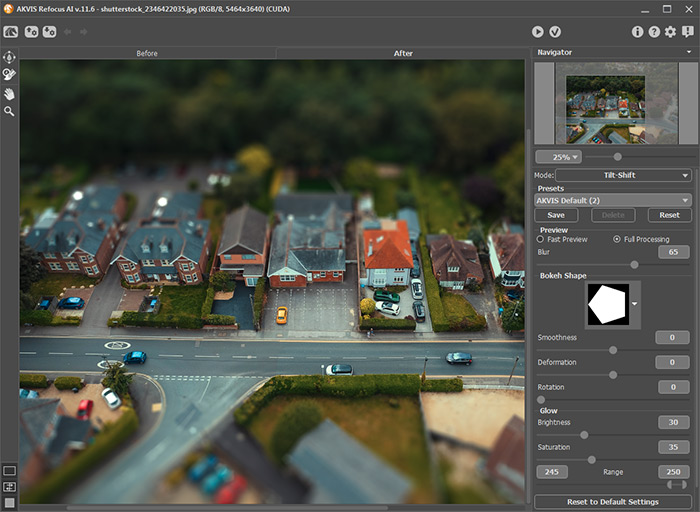Open the program info icon

point(638,32)
